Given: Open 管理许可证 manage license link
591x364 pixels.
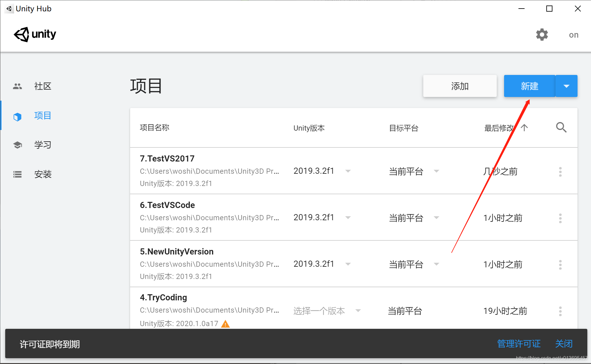Looking at the screenshot, I should click(519, 344).
